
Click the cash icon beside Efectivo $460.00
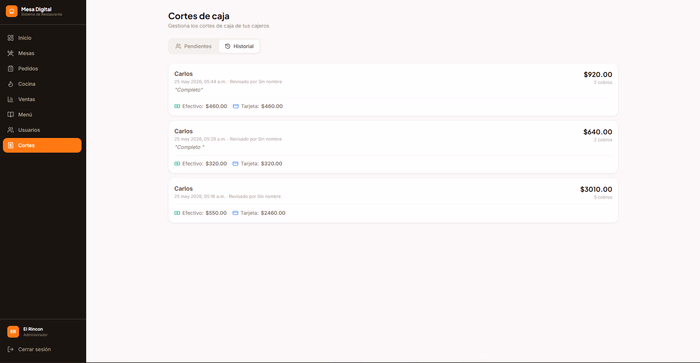177,106
